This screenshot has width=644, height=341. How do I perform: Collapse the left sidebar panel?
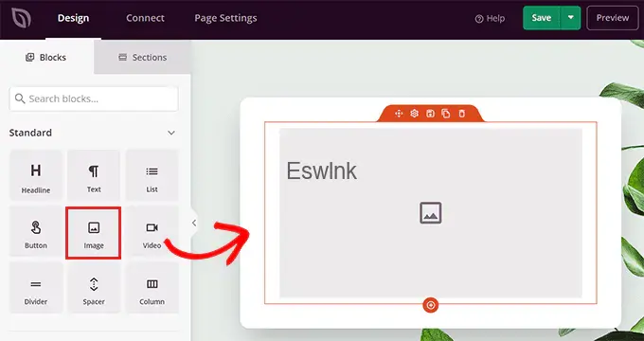194,223
